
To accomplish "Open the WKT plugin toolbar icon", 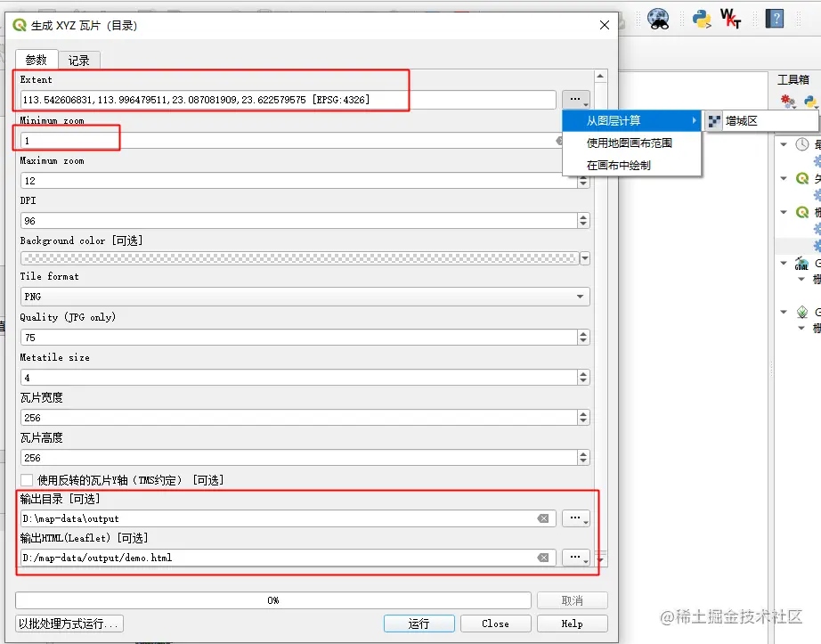I will pos(730,19).
